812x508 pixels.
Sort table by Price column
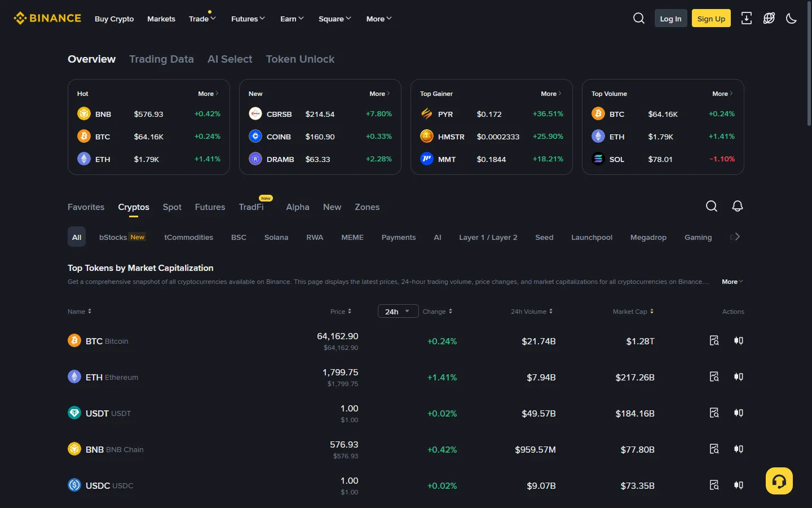click(341, 312)
